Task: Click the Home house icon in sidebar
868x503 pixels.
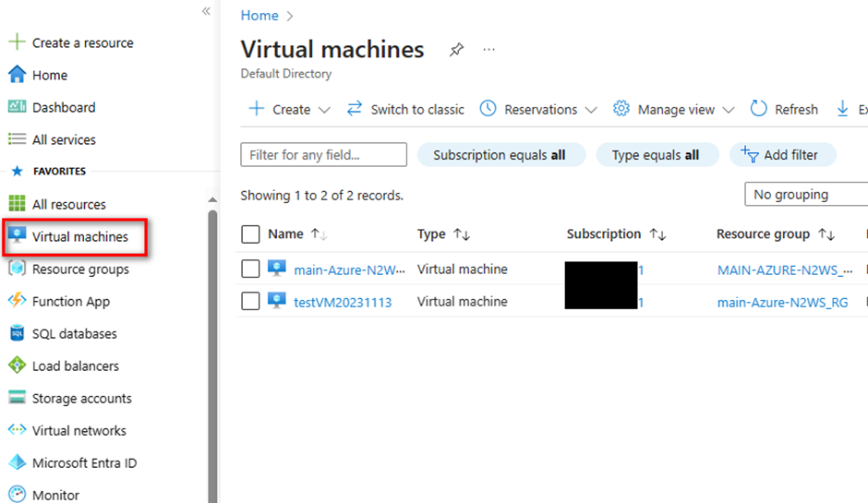Action: 18,74
